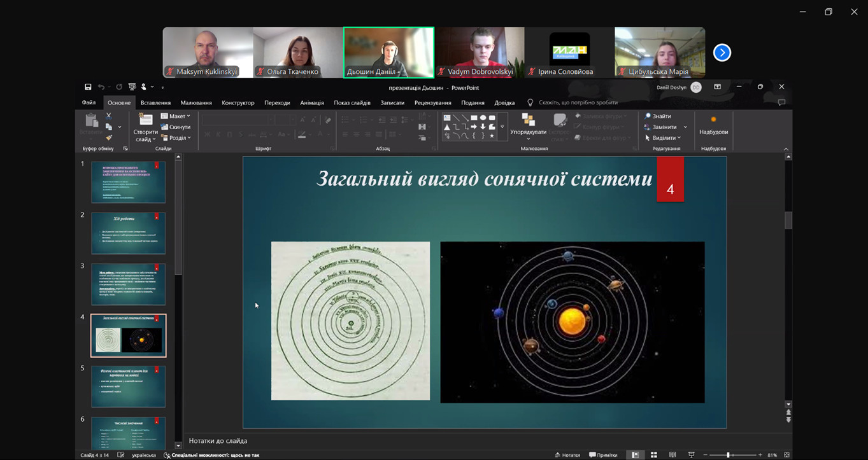The image size is (868, 460).
Task: Select slide 5 thumbnail
Action: [128, 386]
